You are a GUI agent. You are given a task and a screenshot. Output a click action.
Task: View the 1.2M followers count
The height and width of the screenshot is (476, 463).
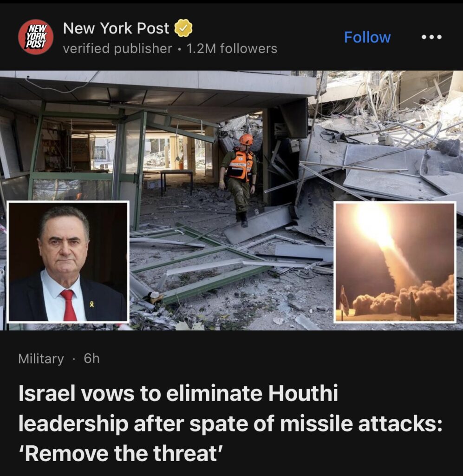(x=232, y=48)
